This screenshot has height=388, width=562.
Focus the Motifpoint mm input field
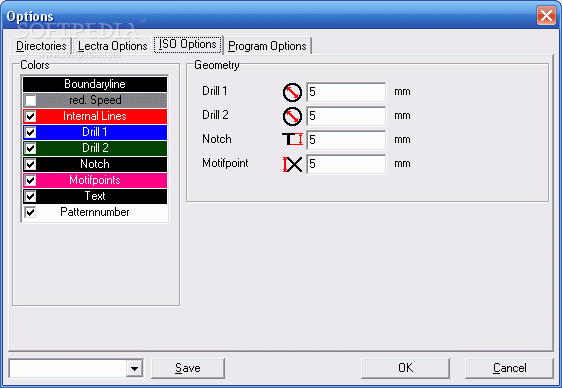(x=346, y=164)
